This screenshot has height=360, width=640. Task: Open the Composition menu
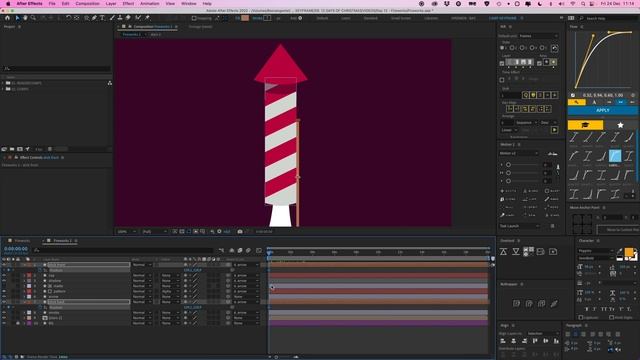pos(87,4)
